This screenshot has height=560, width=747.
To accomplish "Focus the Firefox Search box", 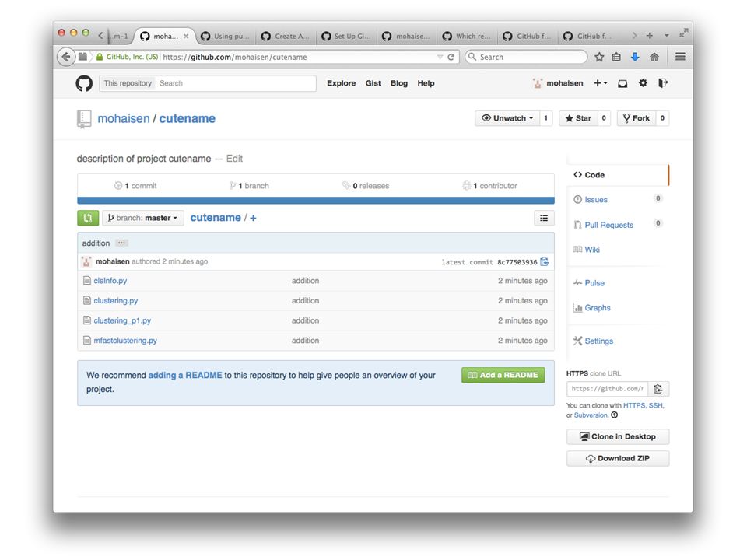I will click(x=527, y=57).
